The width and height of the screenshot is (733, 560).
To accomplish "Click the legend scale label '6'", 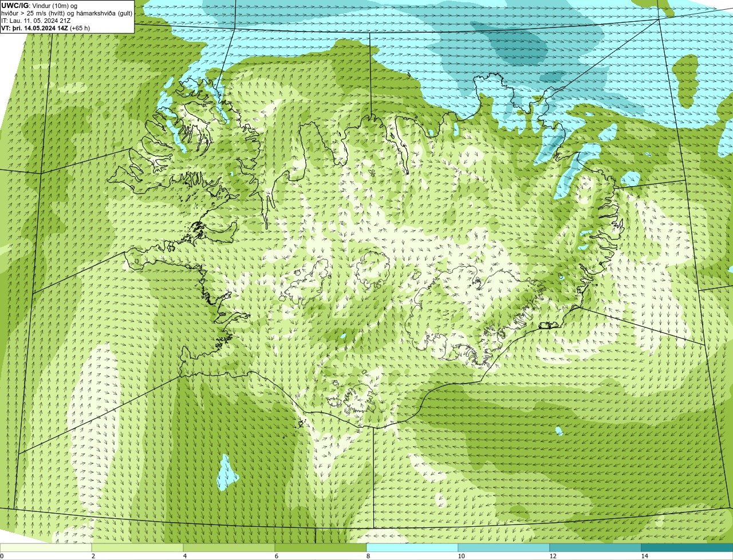I will [275, 556].
